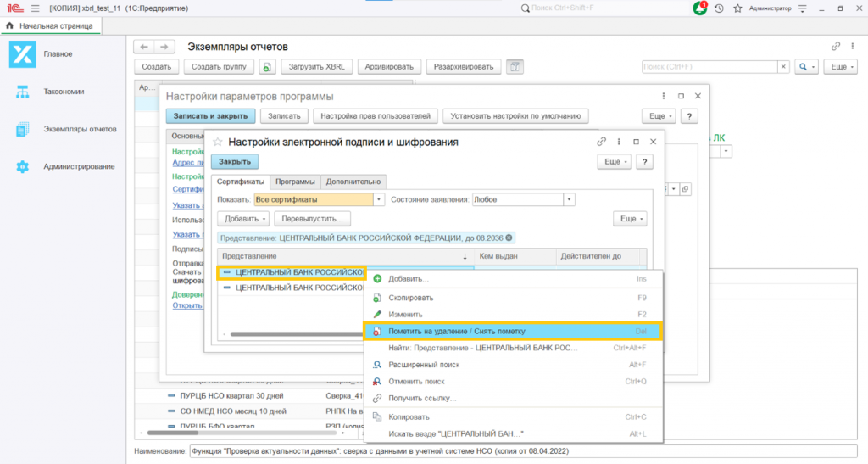Click the Закрыть button

pyautogui.click(x=235, y=162)
